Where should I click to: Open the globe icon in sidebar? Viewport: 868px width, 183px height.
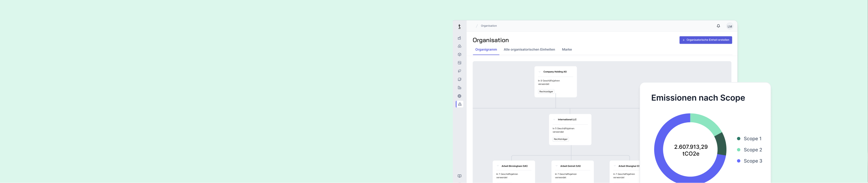[459, 96]
